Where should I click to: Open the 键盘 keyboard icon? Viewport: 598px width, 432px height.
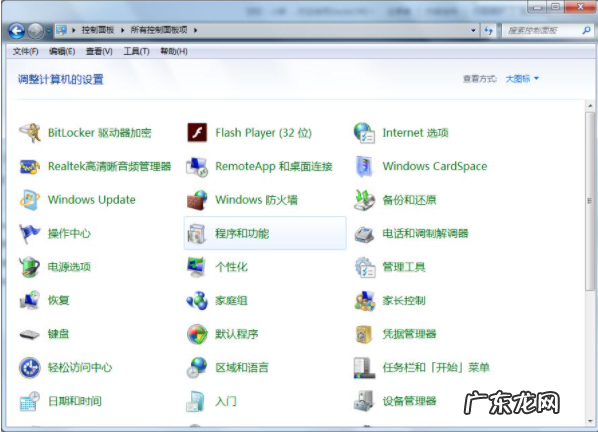coord(30,334)
